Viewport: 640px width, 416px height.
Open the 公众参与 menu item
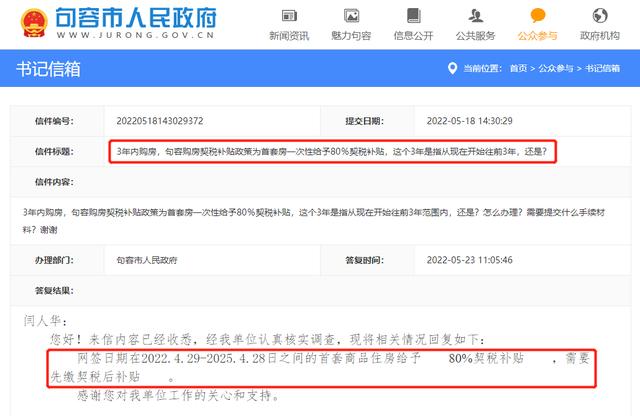tap(538, 36)
